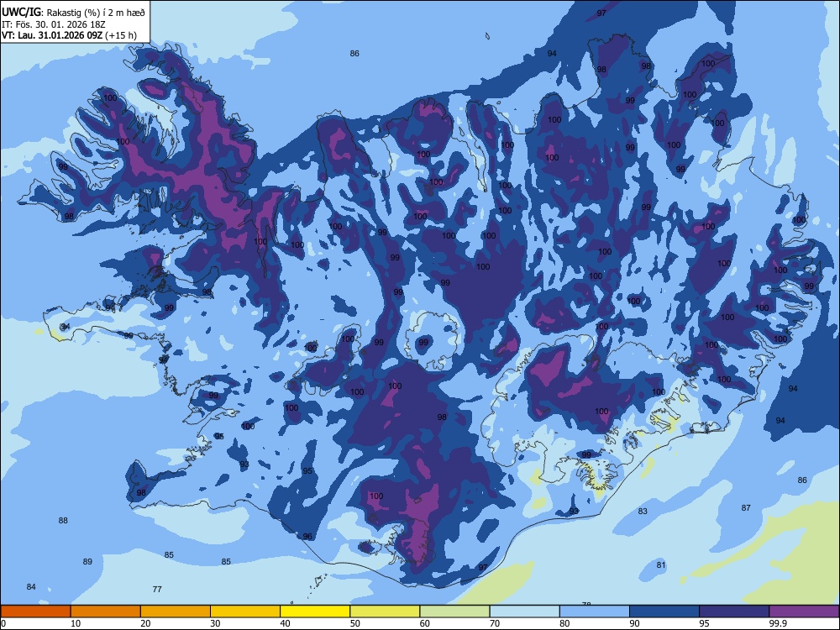840x630 pixels.
Task: Click the humidity value '87' on the map
Action: (746, 507)
